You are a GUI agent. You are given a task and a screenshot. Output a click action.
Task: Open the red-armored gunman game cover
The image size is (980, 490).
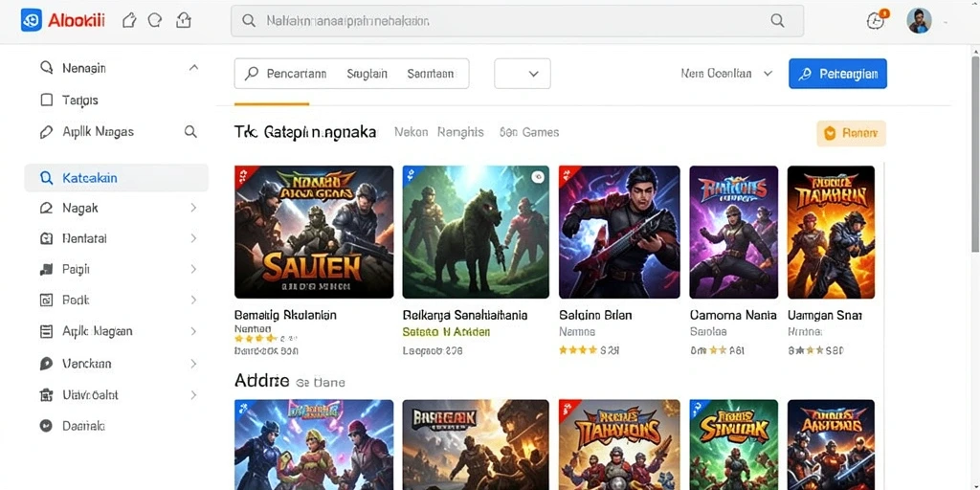click(x=619, y=232)
